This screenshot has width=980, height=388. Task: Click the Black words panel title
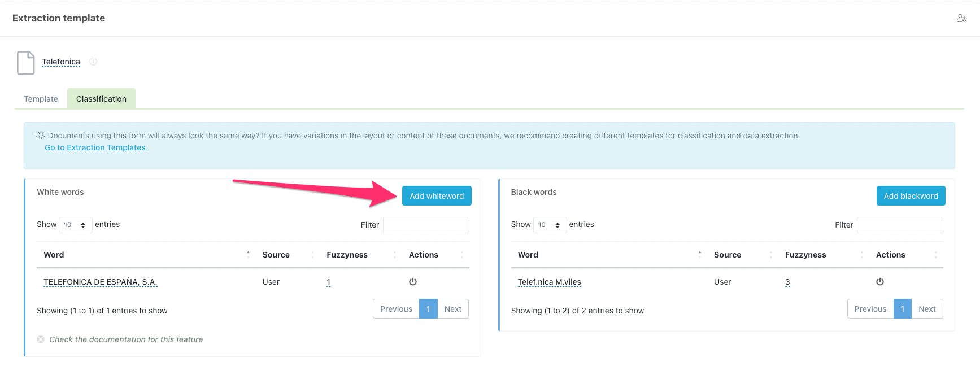tap(534, 192)
